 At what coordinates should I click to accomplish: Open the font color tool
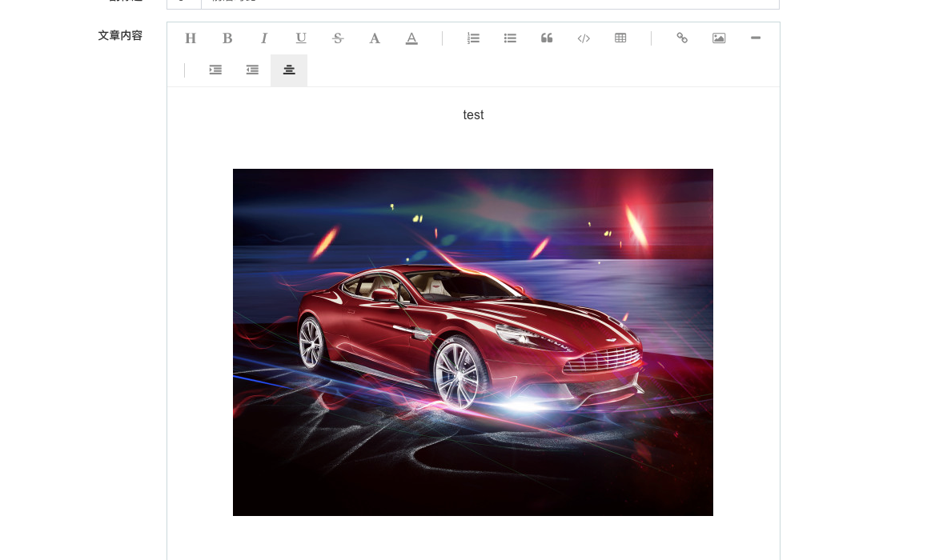coord(411,38)
